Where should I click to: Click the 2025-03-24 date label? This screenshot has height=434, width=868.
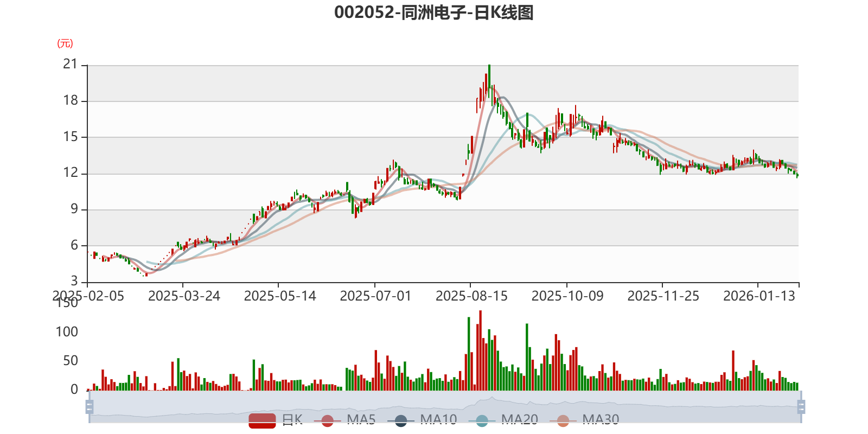(x=184, y=296)
